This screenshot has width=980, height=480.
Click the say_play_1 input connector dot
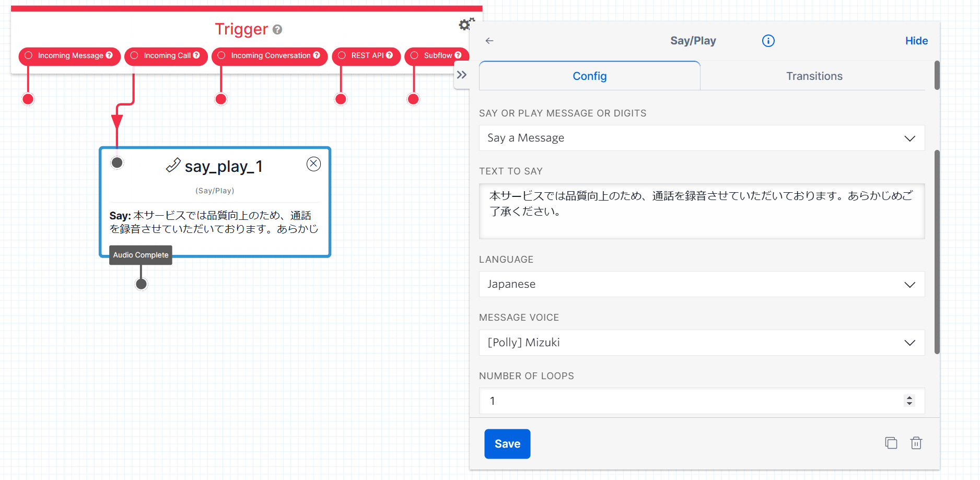tap(117, 163)
